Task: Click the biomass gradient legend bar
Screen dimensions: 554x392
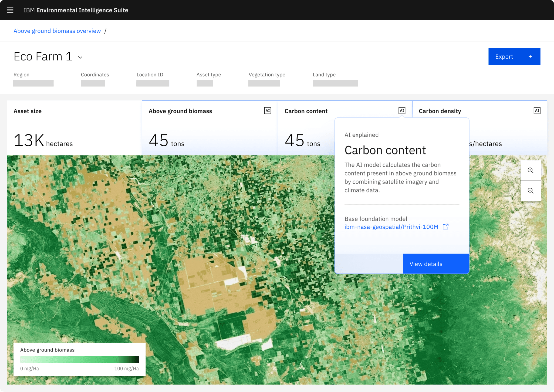Action: [79, 360]
